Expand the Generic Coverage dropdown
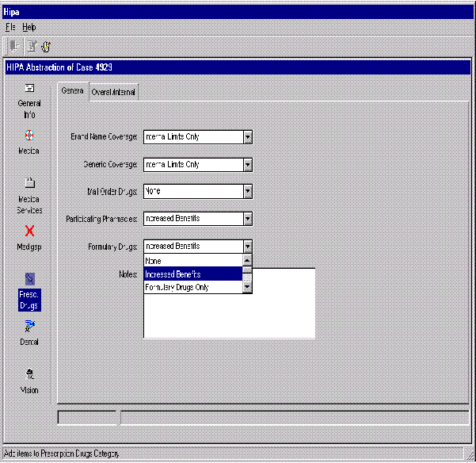The height and width of the screenshot is (463, 476). coord(247,165)
